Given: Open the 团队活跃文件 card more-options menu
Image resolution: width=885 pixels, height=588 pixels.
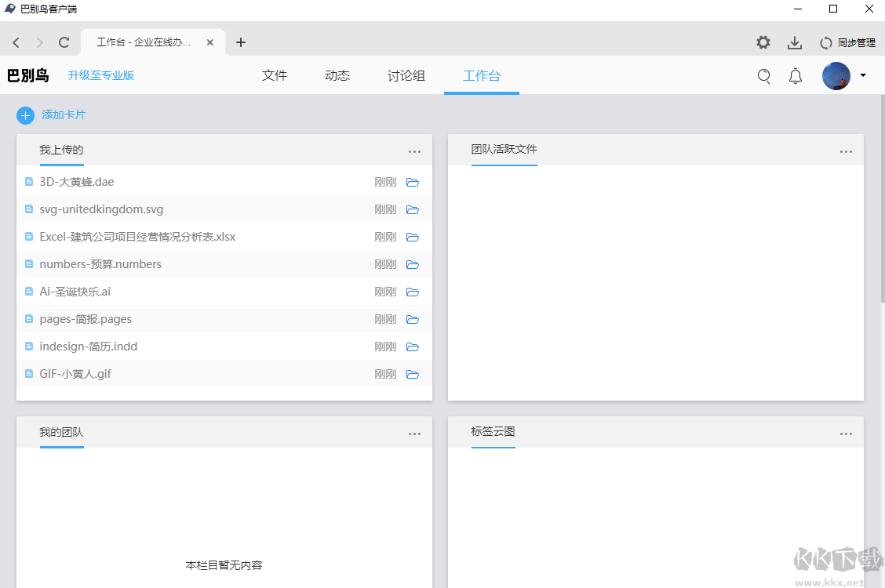Looking at the screenshot, I should [846, 152].
